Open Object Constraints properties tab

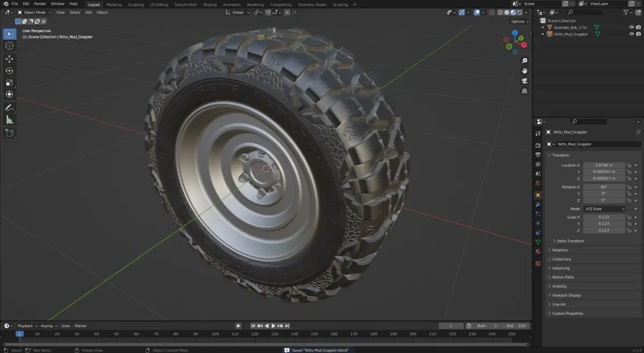click(x=538, y=233)
